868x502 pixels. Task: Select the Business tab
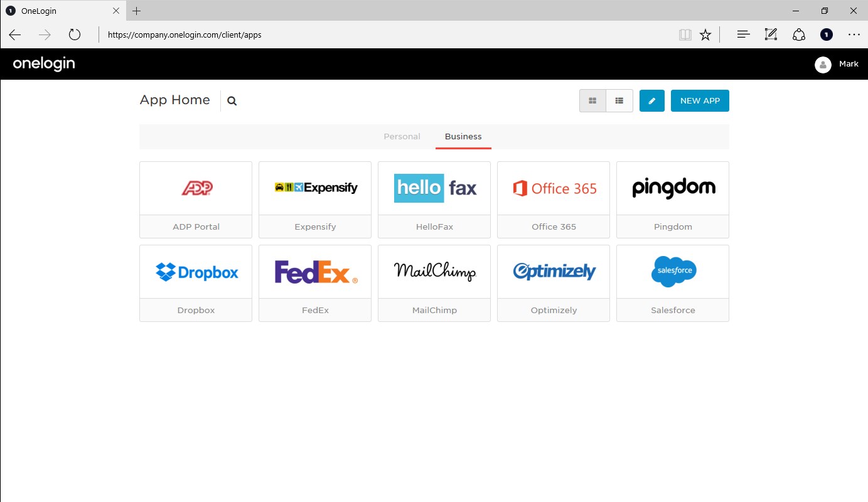point(463,137)
